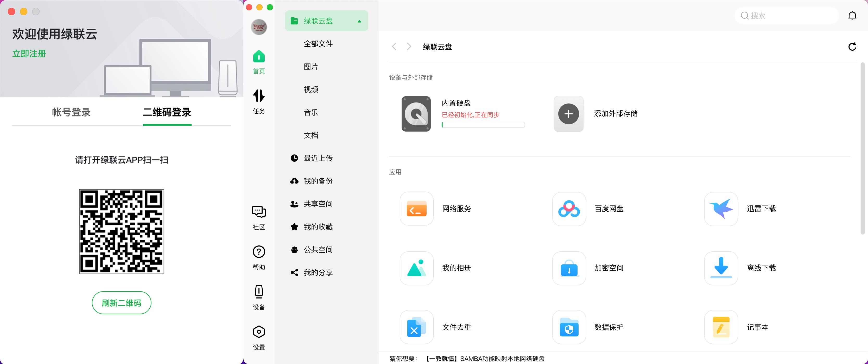
Task: Collapse the 绿联云盘 sidebar section
Action: tap(359, 21)
